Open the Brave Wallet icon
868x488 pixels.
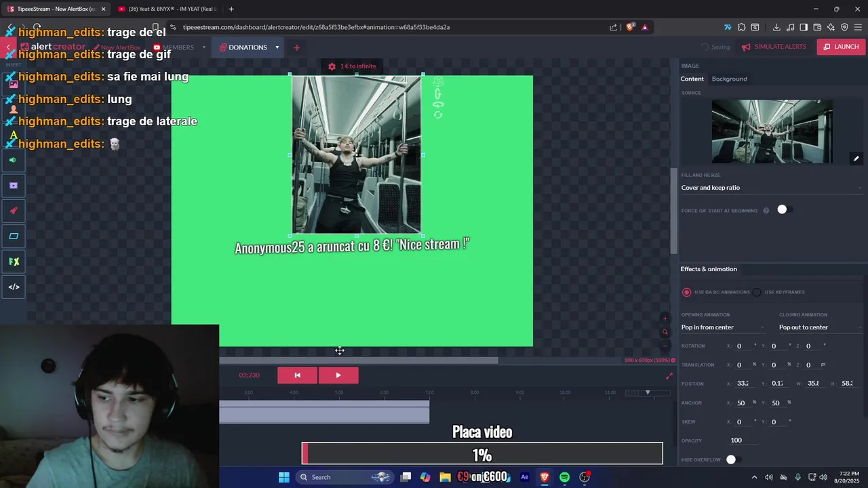817,27
